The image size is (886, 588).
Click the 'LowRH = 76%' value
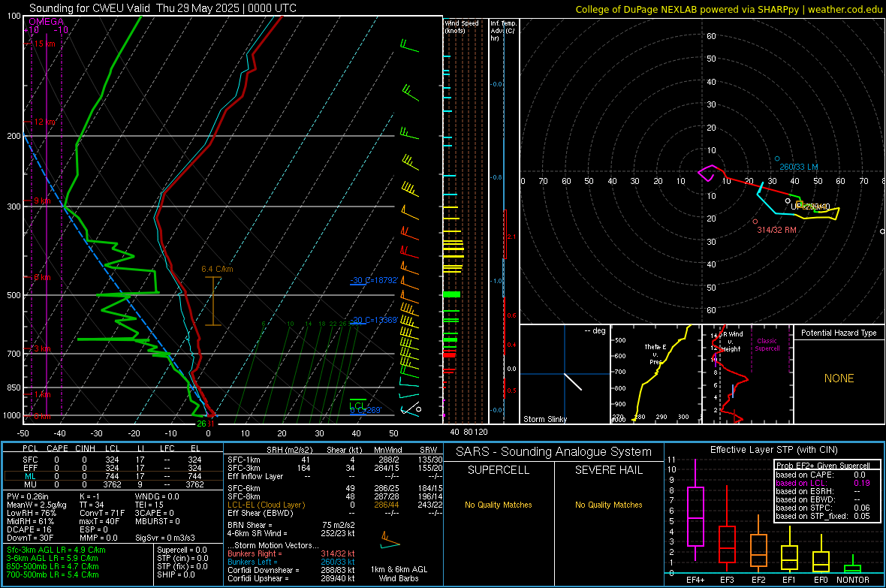(x=32, y=513)
